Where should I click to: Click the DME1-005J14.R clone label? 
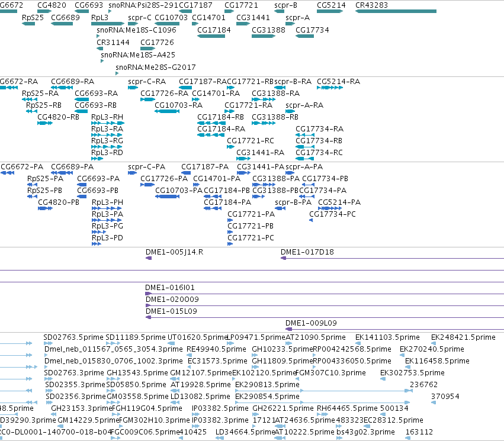pos(174,252)
